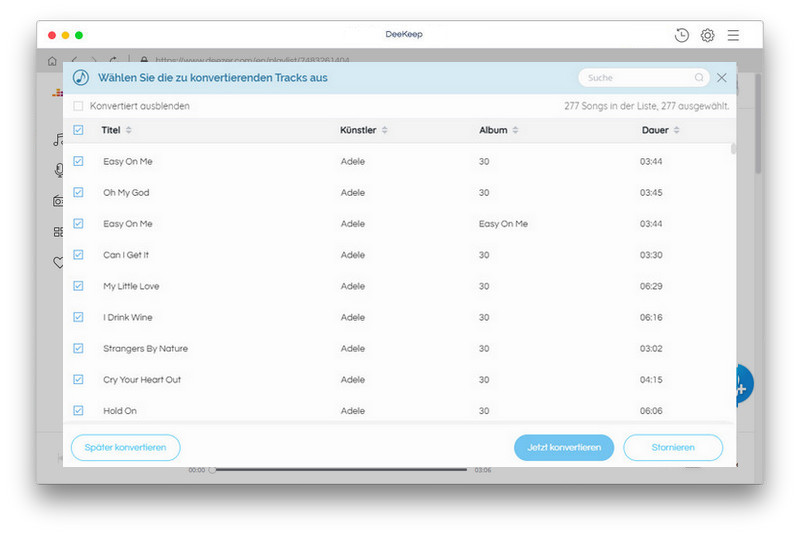Close the track selection dialog
Viewport: 800px width, 536px height.
(x=721, y=78)
